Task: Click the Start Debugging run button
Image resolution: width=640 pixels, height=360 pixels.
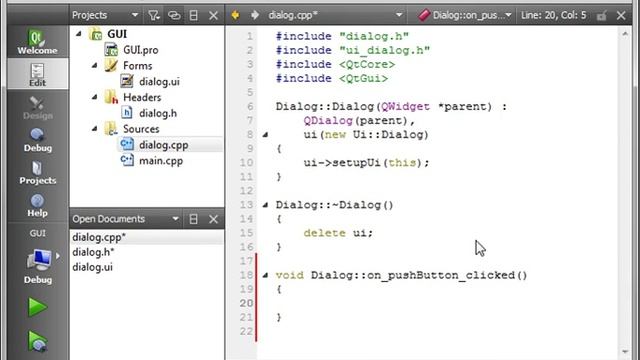Action: 38,341
